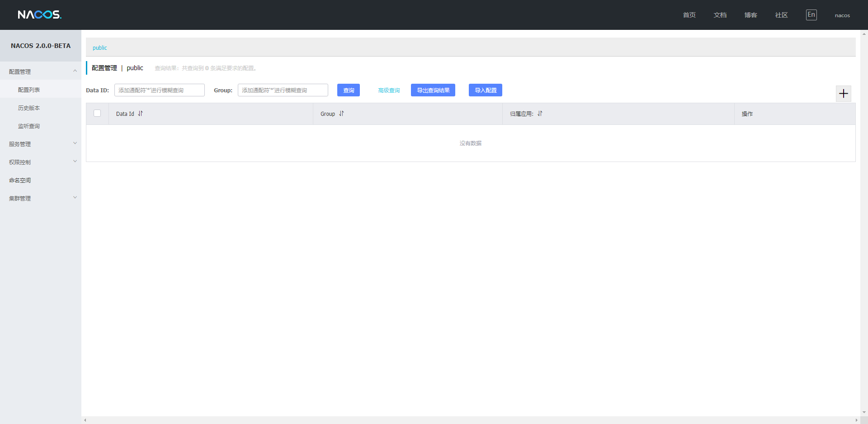
Task: Open 监听查询 in sidebar
Action: point(41,126)
